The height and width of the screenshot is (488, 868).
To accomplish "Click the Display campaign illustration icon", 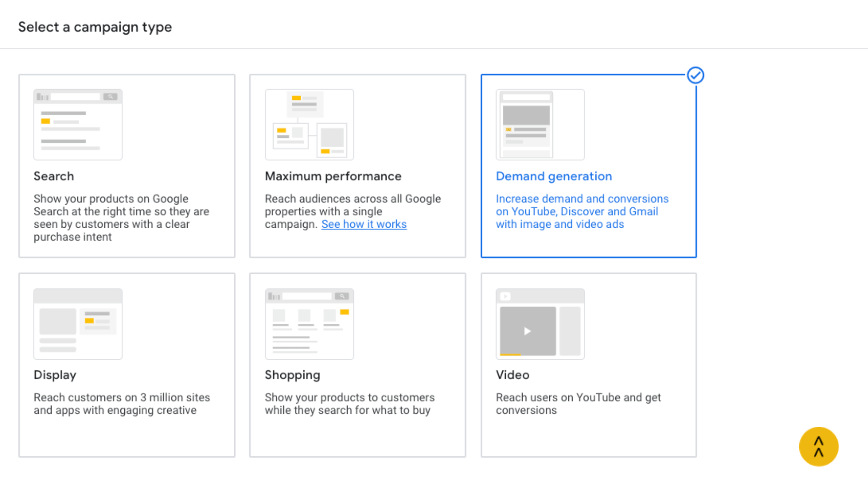I will [78, 324].
